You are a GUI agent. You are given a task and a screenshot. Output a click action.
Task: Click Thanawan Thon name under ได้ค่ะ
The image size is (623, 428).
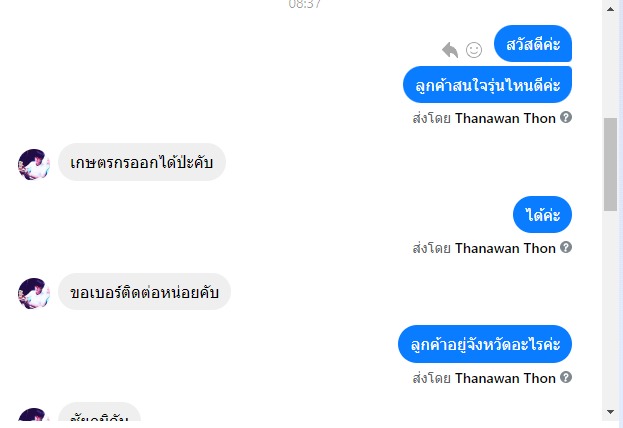pyautogui.click(x=505, y=248)
